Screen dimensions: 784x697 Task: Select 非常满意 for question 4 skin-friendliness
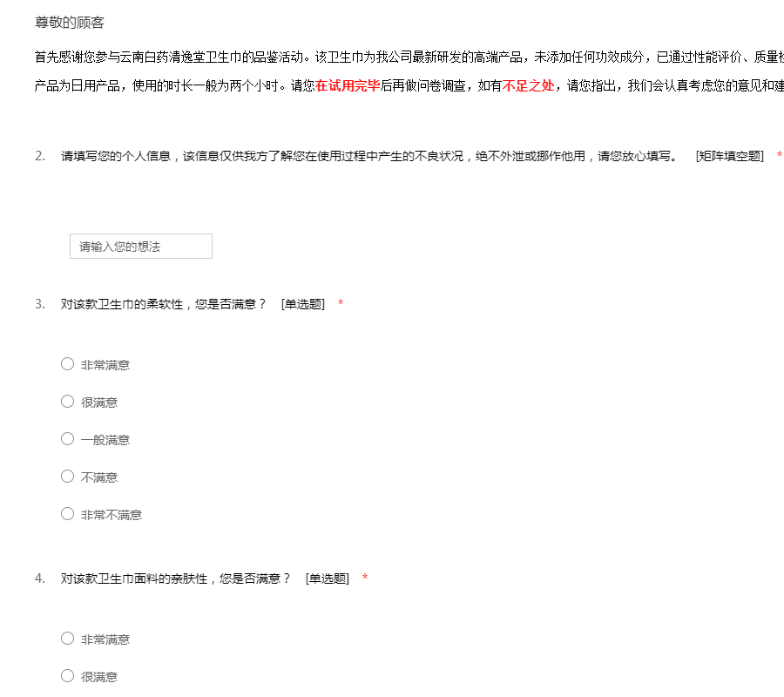[68, 639]
